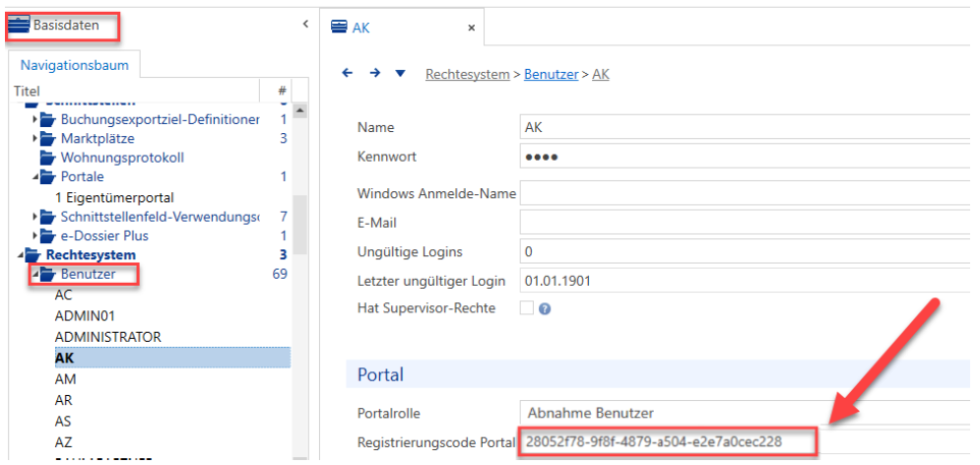
Task: Click the Rechtesystem tree label
Action: click(92, 255)
